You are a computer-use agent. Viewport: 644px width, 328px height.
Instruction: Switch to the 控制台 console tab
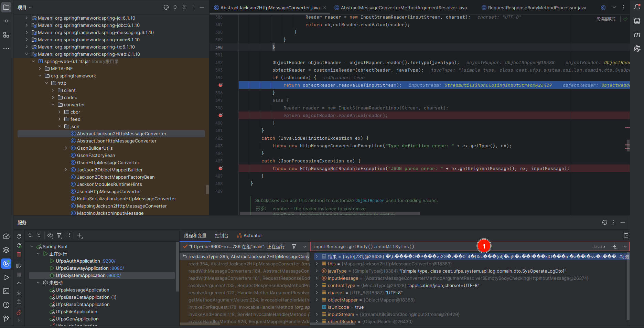[222, 235]
